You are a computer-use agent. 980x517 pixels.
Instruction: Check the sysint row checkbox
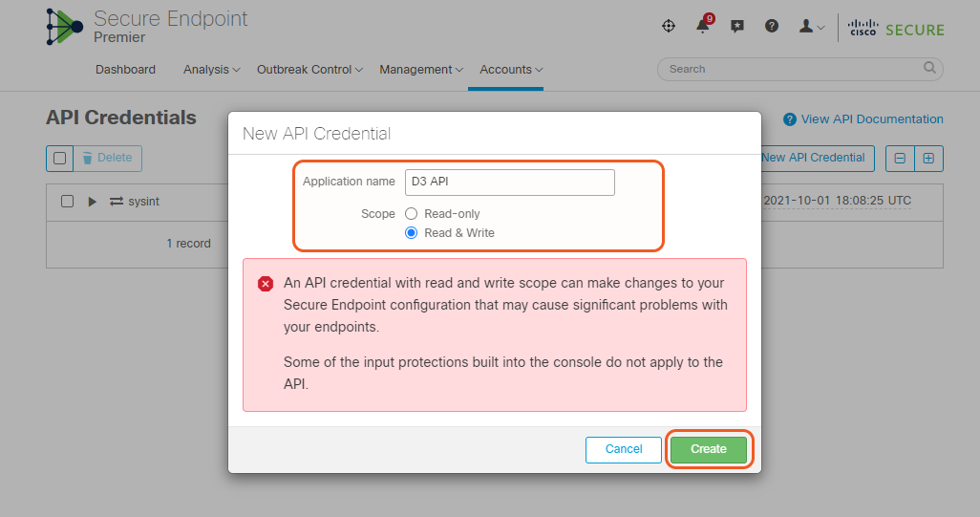click(x=68, y=202)
